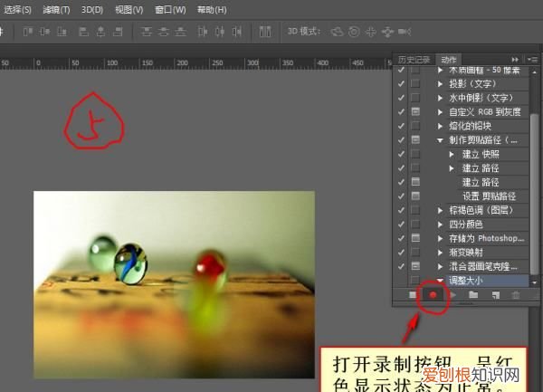Image resolution: width=543 pixels, height=392 pixels.
Task: Toggle the checkmark for 水中倒影（文字）action
Action: [401, 98]
